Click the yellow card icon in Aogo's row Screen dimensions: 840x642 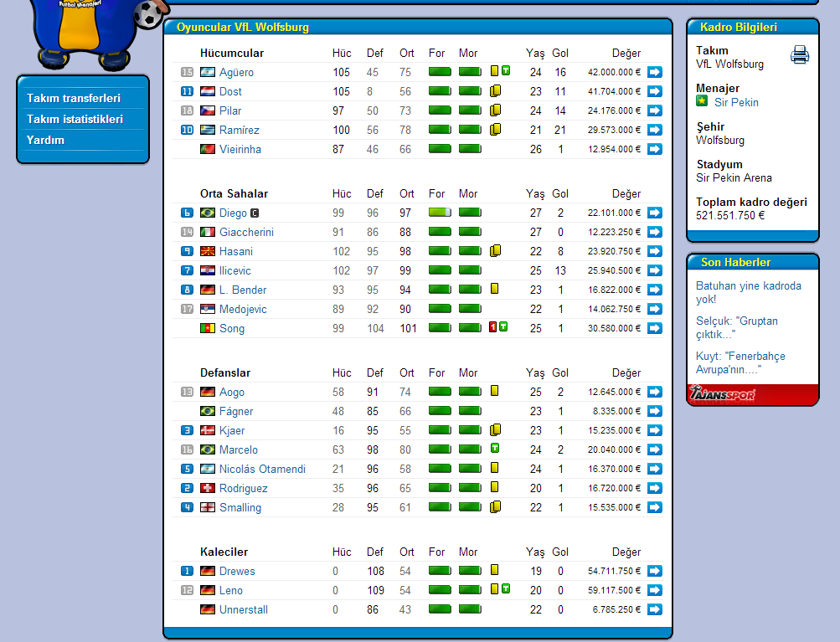click(494, 391)
